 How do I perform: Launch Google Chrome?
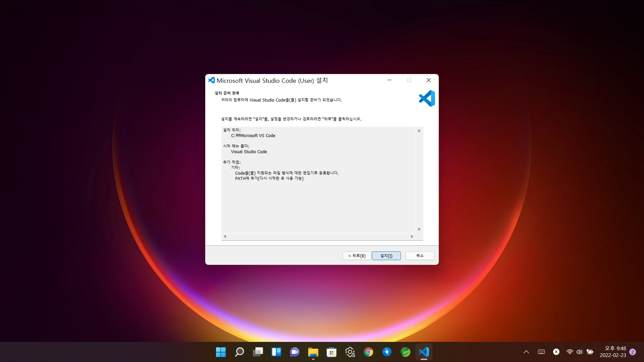coord(369,352)
